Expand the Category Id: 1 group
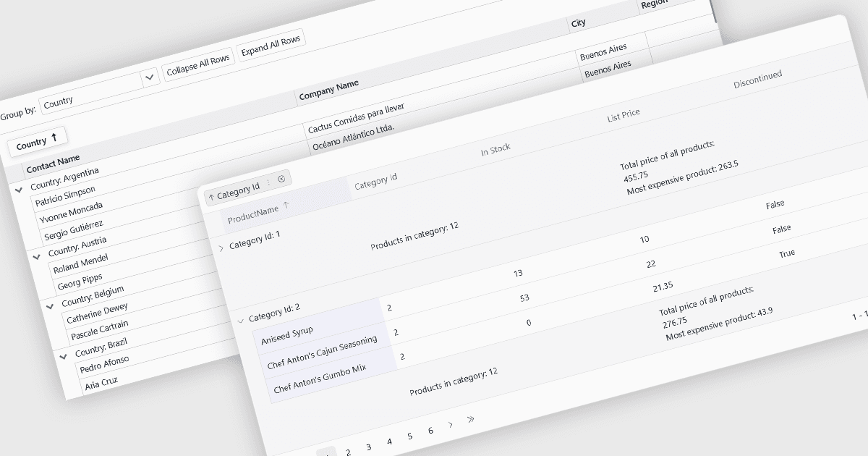The height and width of the screenshot is (456, 868). (221, 248)
